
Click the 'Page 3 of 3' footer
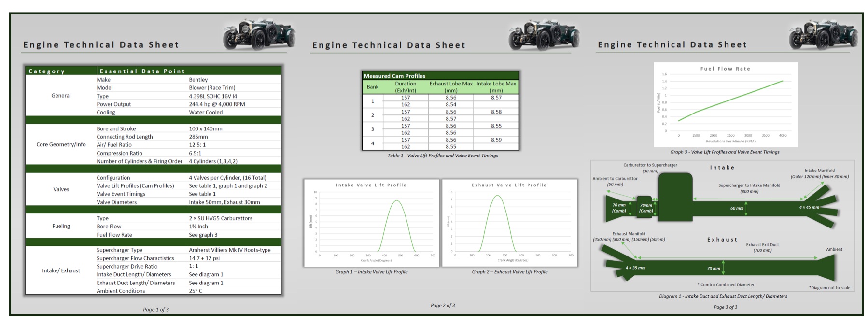tap(726, 307)
